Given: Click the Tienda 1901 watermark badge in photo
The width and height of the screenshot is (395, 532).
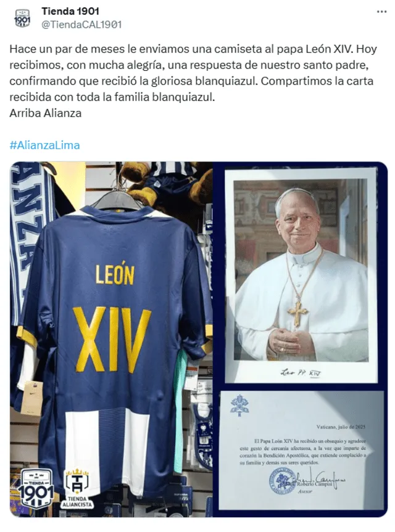Looking at the screenshot, I should click(36, 489).
